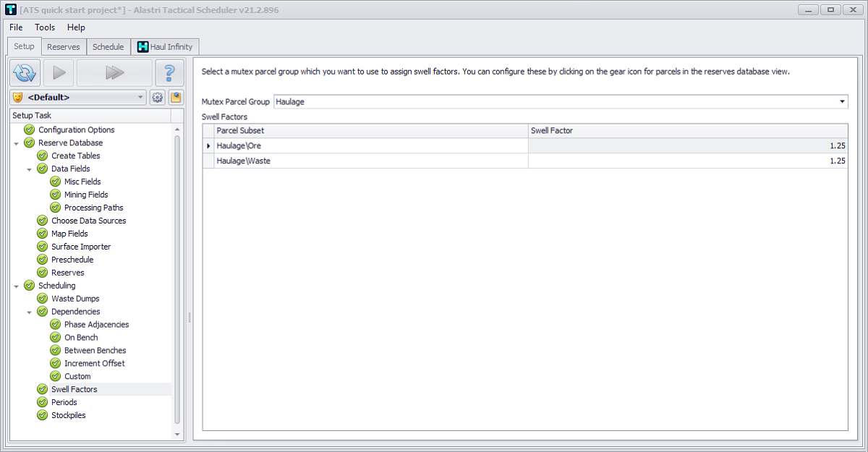Collapse the Reserve Database tree node
The width and height of the screenshot is (868, 452).
[16, 143]
